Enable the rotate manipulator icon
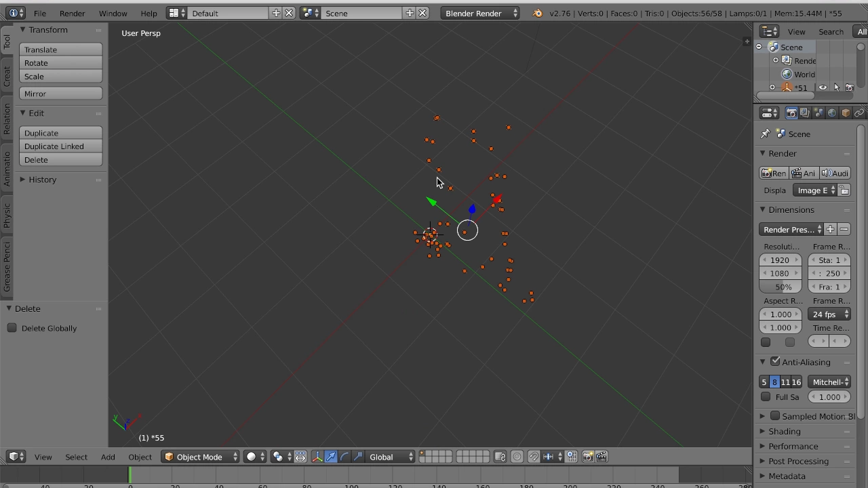This screenshot has height=488, width=868. (344, 457)
